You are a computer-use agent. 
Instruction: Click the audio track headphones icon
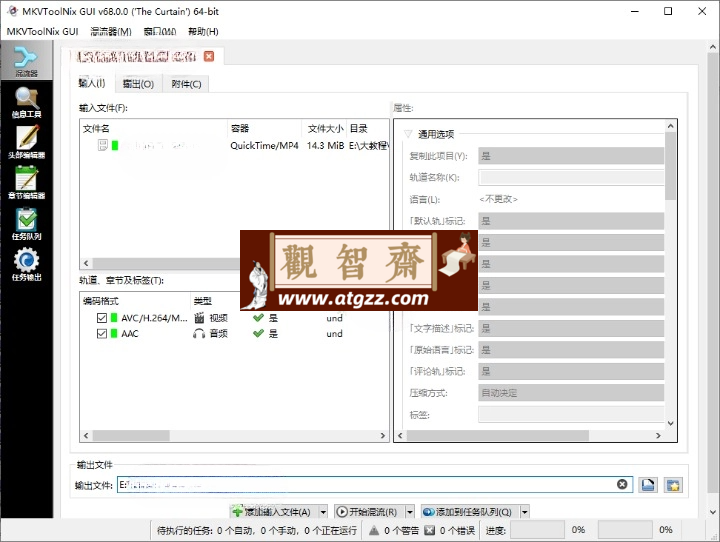pyautogui.click(x=199, y=333)
